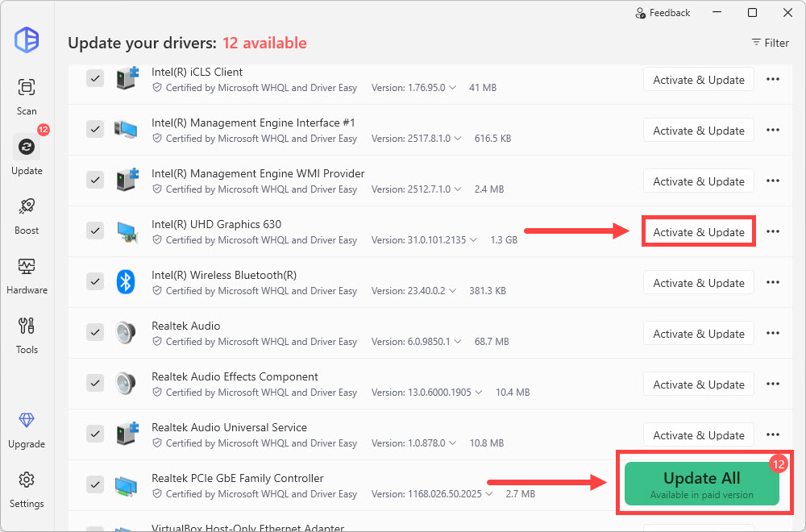Send Feedback from the title bar
Image resolution: width=806 pixels, height=532 pixels.
coord(663,13)
